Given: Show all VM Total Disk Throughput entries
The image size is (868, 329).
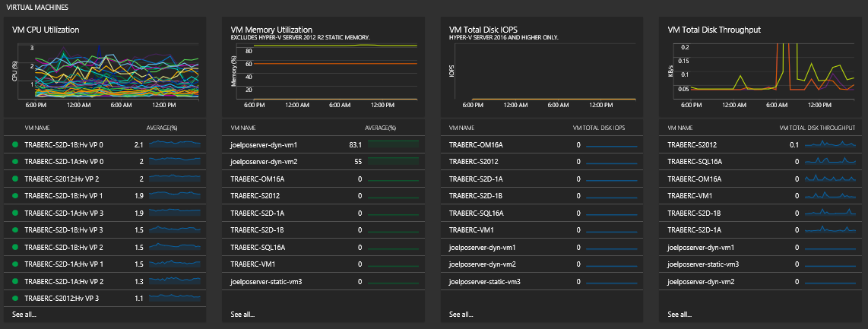Looking at the screenshot, I should (x=679, y=314).
